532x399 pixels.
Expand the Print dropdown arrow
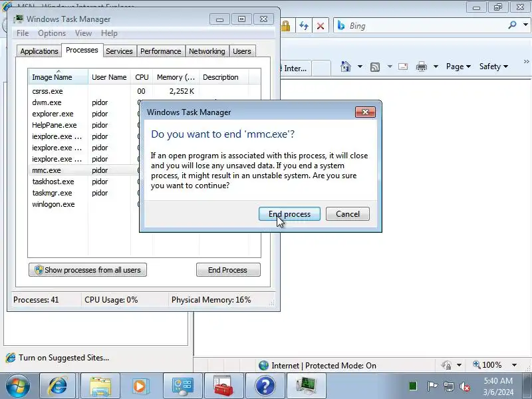coord(436,66)
